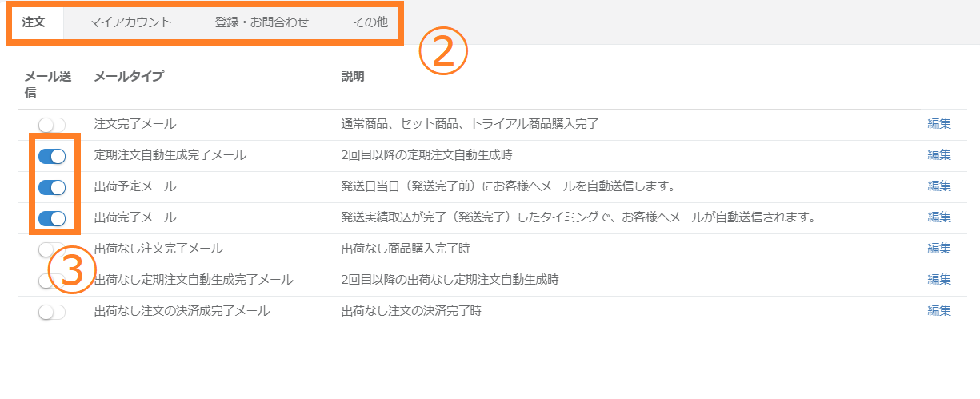Enable the 注文完了メール send toggle
Screen dimensions: 980x399
coord(52,125)
